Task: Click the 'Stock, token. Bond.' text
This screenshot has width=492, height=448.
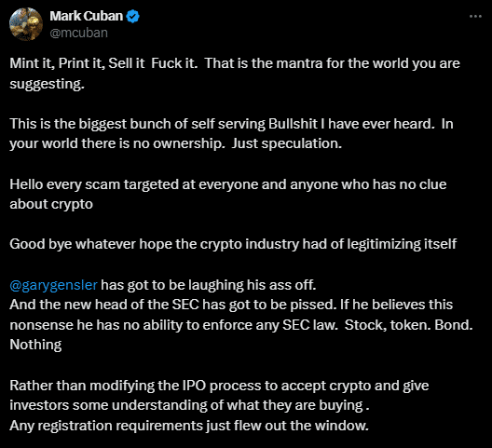Action: click(408, 325)
